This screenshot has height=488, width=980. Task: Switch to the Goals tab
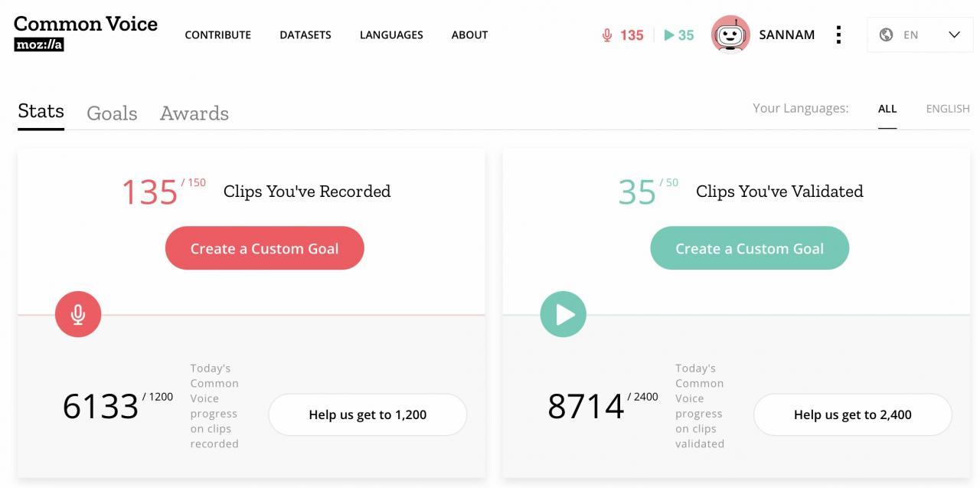click(x=112, y=113)
